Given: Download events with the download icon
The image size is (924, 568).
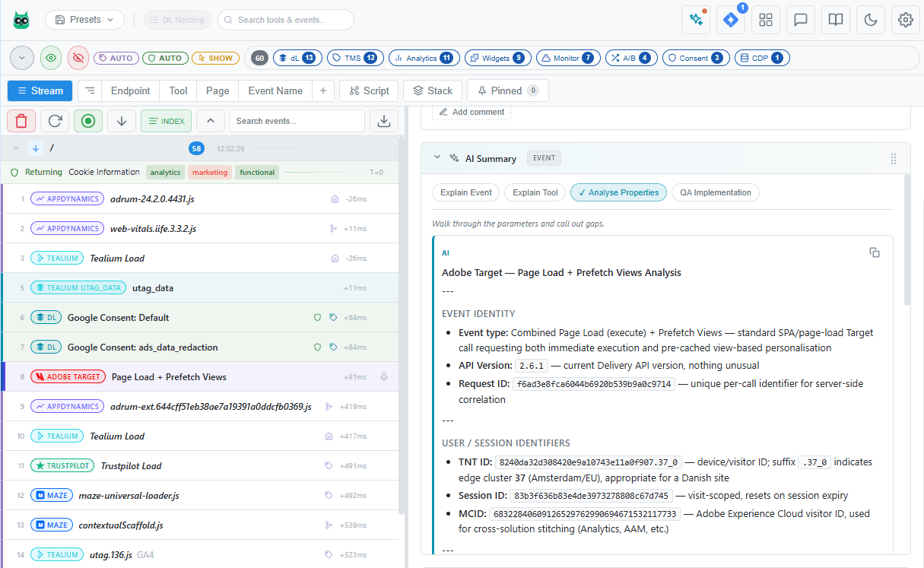Looking at the screenshot, I should tap(384, 121).
